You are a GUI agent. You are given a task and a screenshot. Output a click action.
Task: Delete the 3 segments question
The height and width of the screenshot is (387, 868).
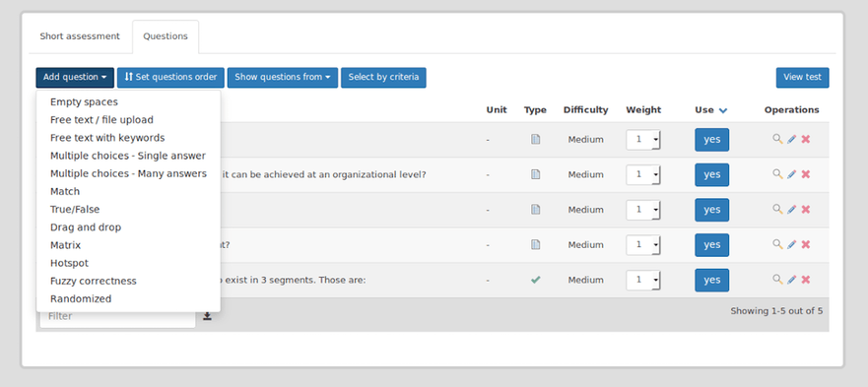[x=806, y=280]
